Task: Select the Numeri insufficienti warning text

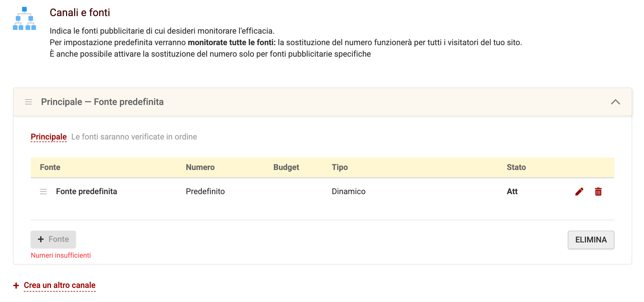Action: [61, 255]
